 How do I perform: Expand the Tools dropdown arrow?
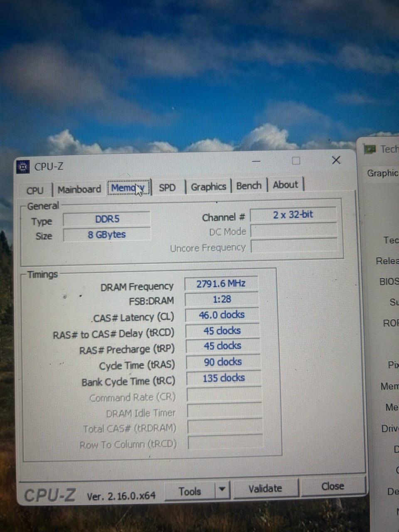tap(222, 490)
